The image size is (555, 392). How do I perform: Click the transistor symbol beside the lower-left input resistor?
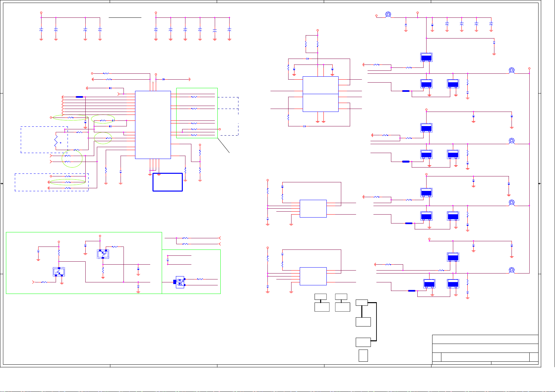click(x=59, y=272)
